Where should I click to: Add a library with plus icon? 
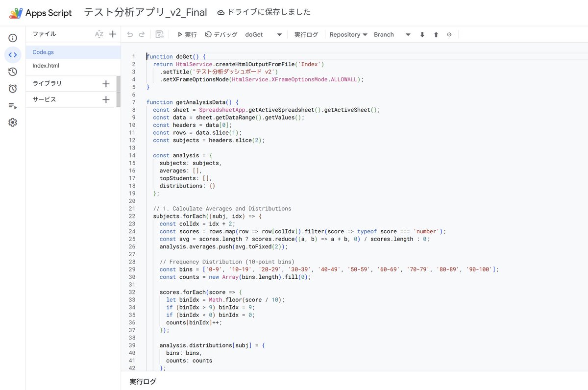(x=106, y=84)
